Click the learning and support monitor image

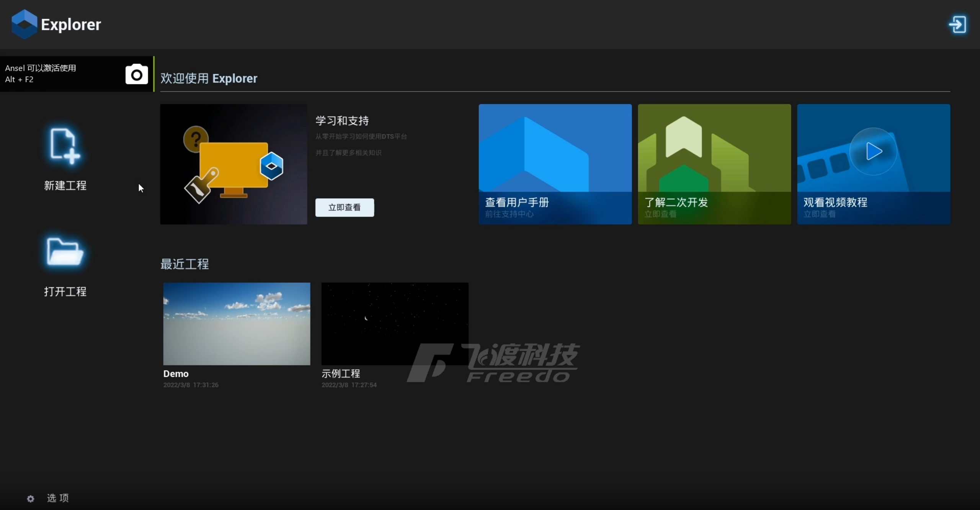tap(234, 164)
